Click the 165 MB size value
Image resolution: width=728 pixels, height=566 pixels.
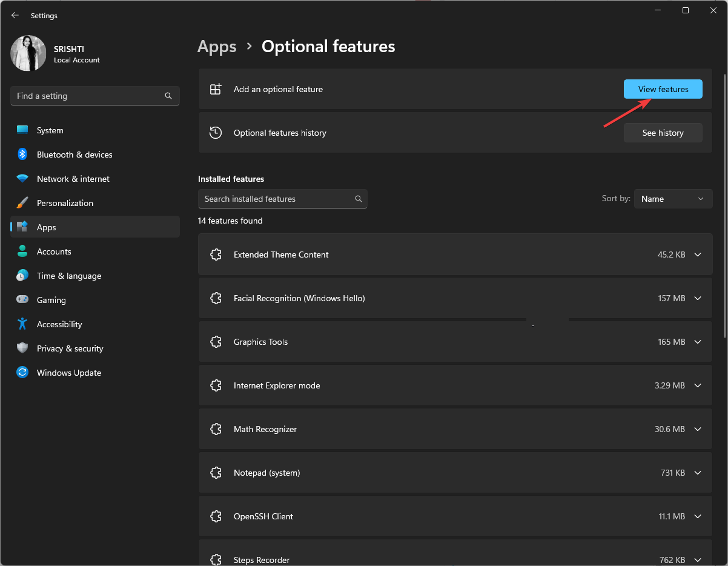(672, 342)
